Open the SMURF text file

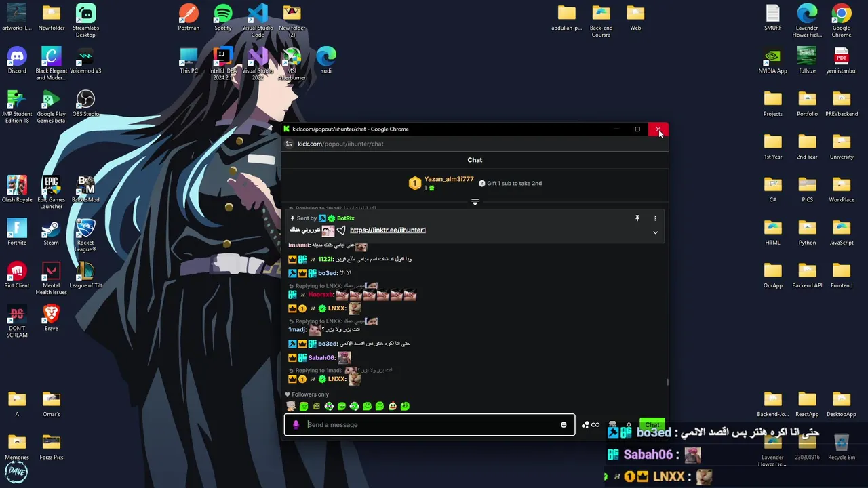click(x=773, y=18)
